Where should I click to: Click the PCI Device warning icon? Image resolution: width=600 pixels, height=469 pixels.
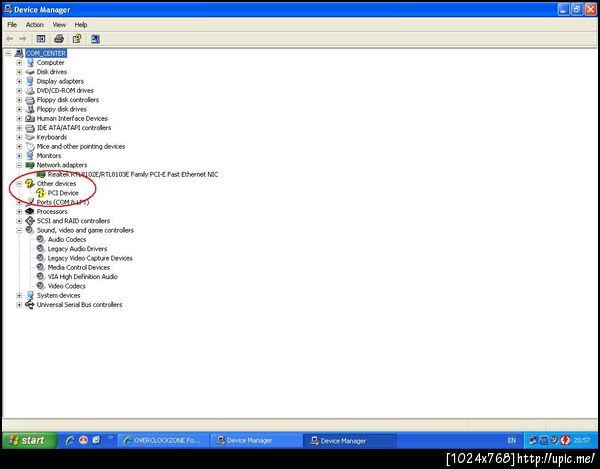(41, 193)
